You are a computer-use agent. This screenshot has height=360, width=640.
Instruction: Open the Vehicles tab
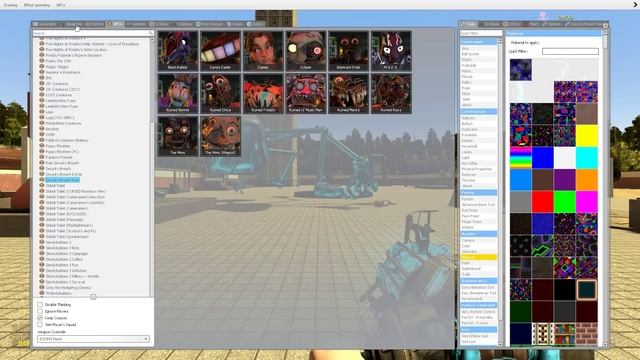point(136,24)
